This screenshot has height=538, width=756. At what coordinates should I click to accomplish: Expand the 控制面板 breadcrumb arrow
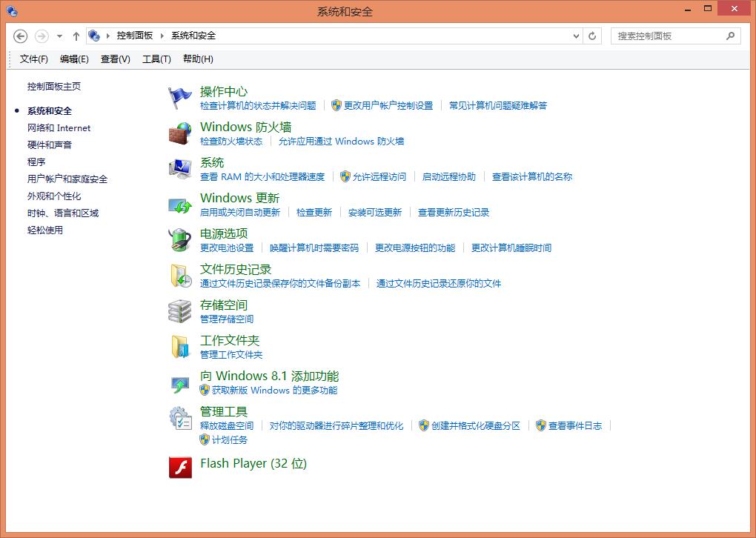[x=160, y=36]
